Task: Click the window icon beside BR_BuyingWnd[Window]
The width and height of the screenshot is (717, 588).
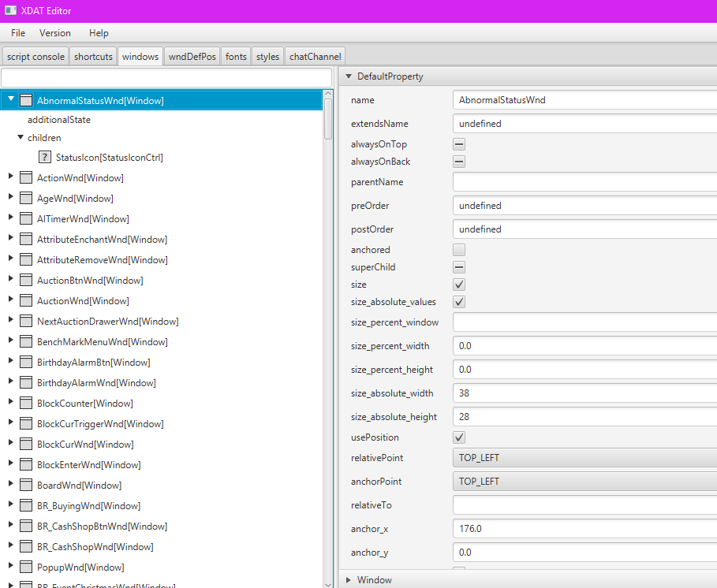Action: [x=26, y=506]
